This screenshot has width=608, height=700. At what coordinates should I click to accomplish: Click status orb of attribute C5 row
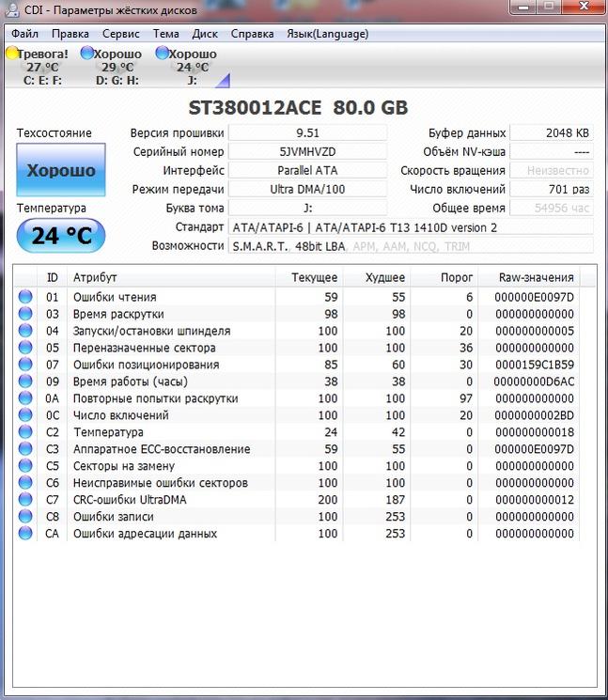[25, 466]
